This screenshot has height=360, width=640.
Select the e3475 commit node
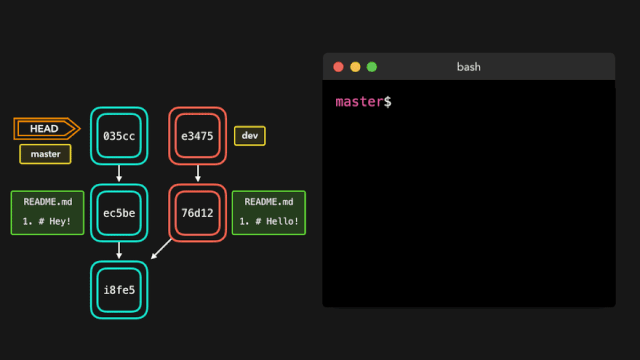click(198, 136)
